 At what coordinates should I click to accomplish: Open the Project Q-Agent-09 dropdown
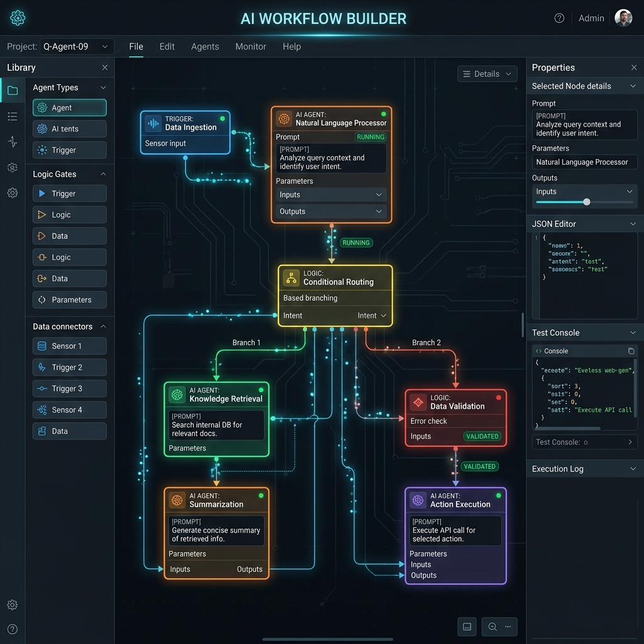coord(76,47)
